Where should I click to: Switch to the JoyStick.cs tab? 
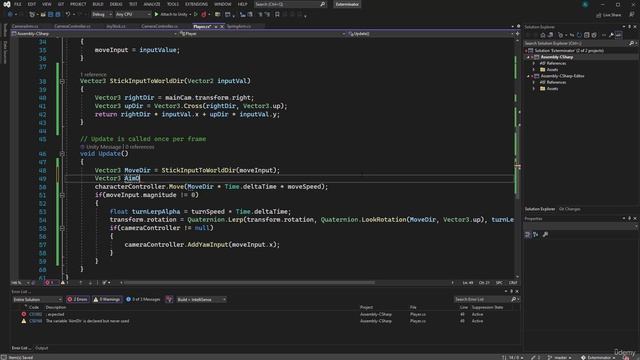116,26
